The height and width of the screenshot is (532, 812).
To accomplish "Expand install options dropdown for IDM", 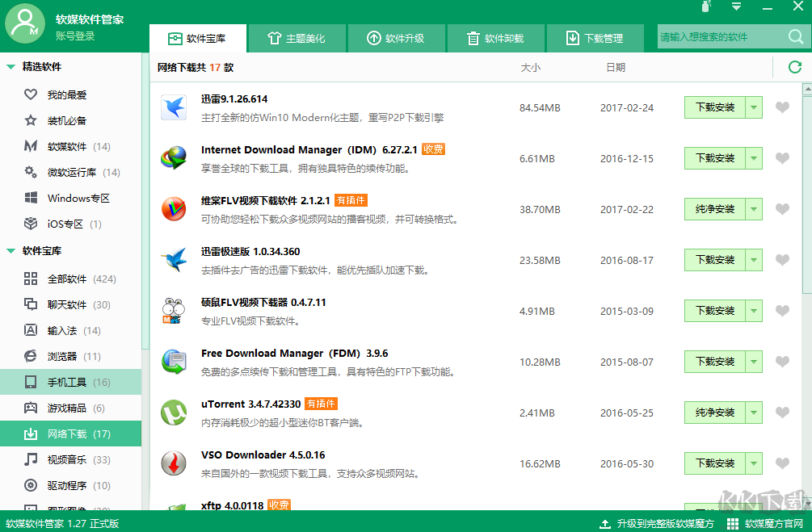I will click(x=754, y=158).
